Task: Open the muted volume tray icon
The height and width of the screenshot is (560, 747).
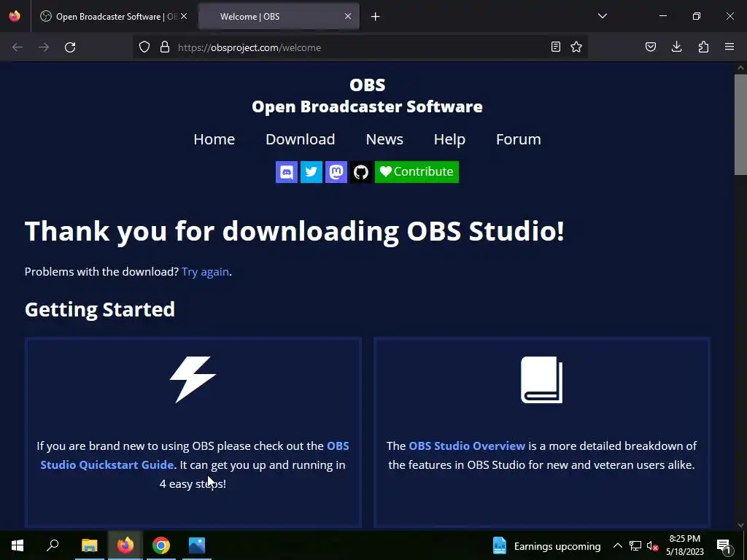Action: pos(653,545)
